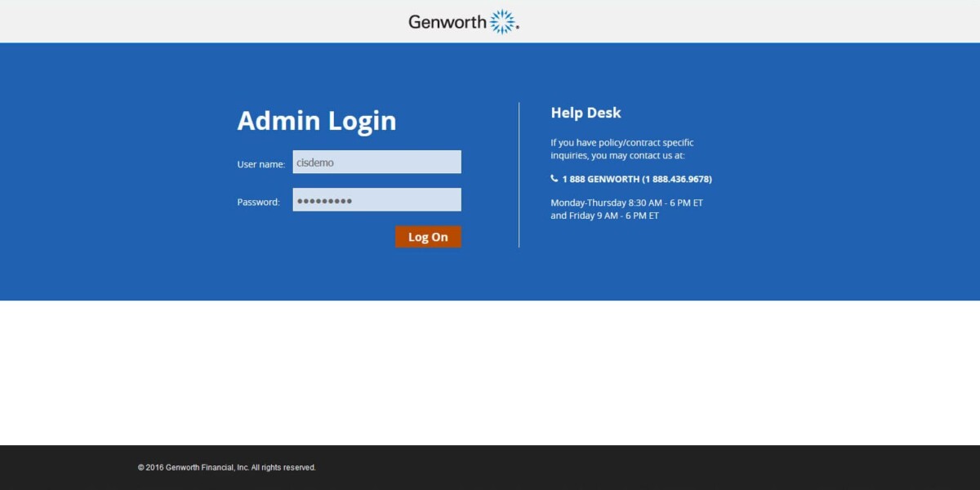This screenshot has width=980, height=490.
Task: Click 'Monday-Thursday 8:30 AM - 6 PM ET' text
Action: click(626, 203)
